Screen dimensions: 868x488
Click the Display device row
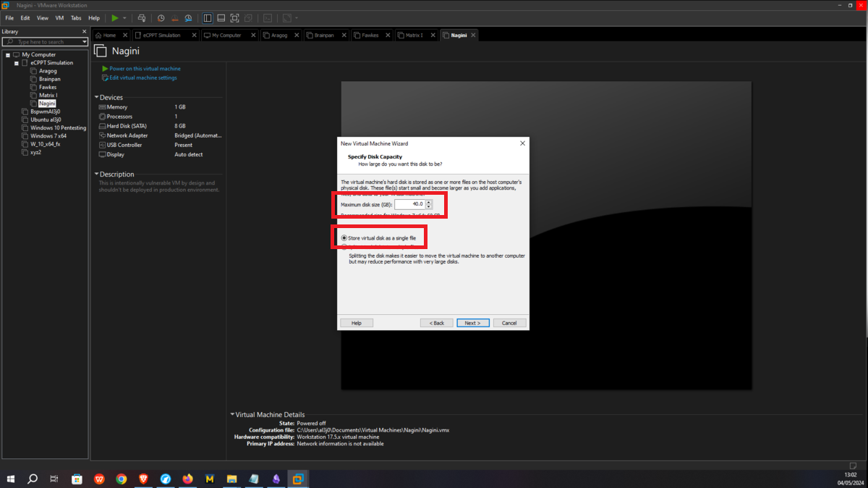159,154
